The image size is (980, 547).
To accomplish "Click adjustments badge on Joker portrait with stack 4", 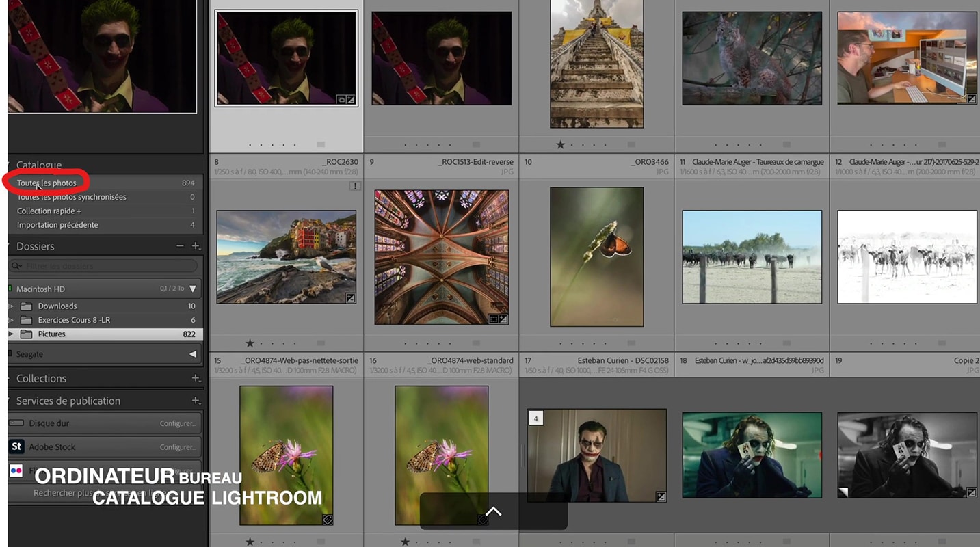I will pyautogui.click(x=661, y=496).
